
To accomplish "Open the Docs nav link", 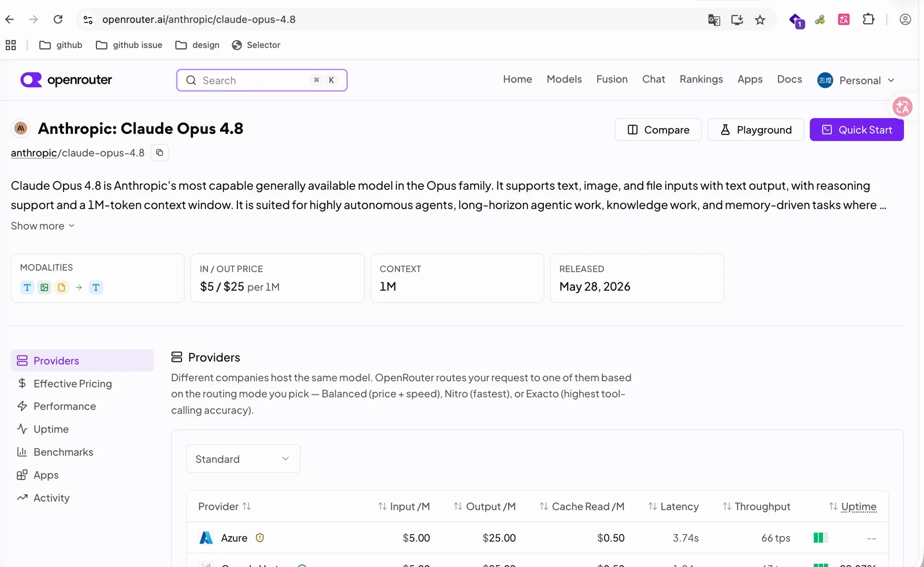I will pyautogui.click(x=789, y=79).
